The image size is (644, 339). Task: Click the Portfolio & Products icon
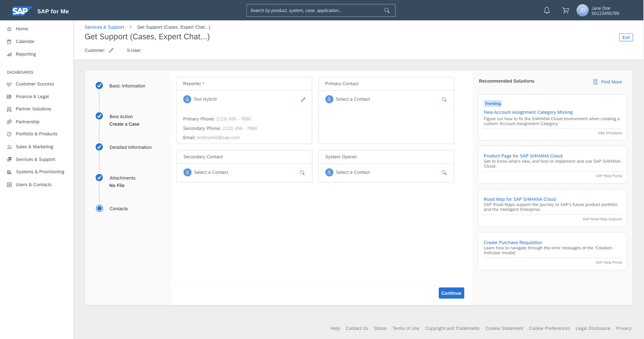tap(9, 134)
